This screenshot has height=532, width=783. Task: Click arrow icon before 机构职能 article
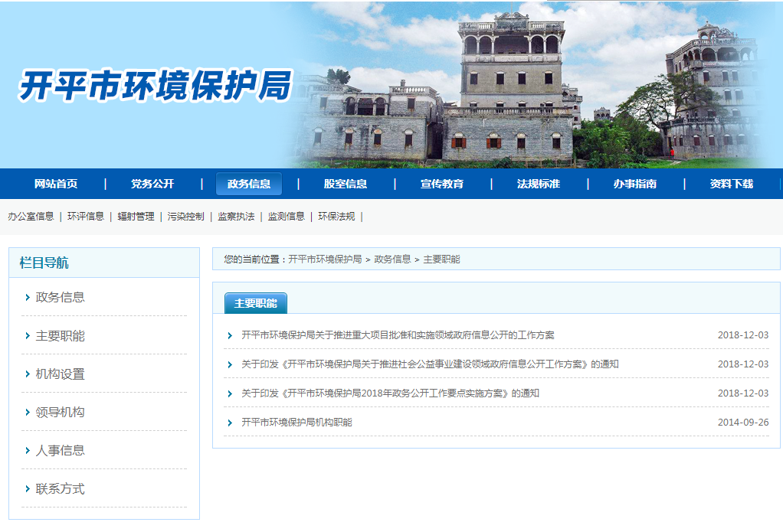click(x=230, y=423)
